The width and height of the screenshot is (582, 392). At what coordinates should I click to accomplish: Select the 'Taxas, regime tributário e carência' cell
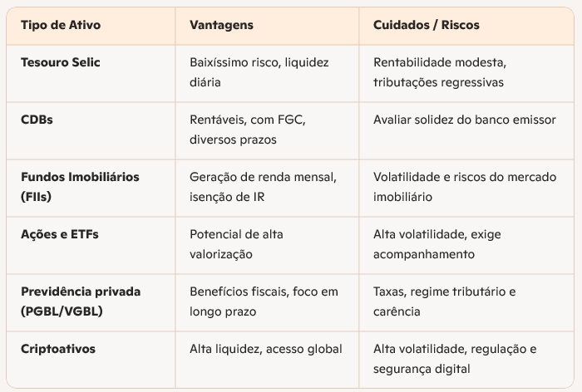pyautogui.click(x=445, y=301)
